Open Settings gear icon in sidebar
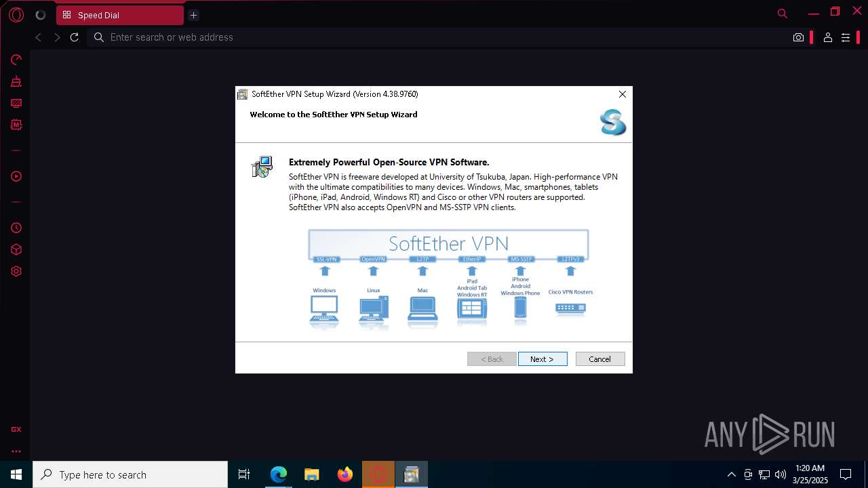Screen dimensions: 868x488 click(x=16, y=271)
